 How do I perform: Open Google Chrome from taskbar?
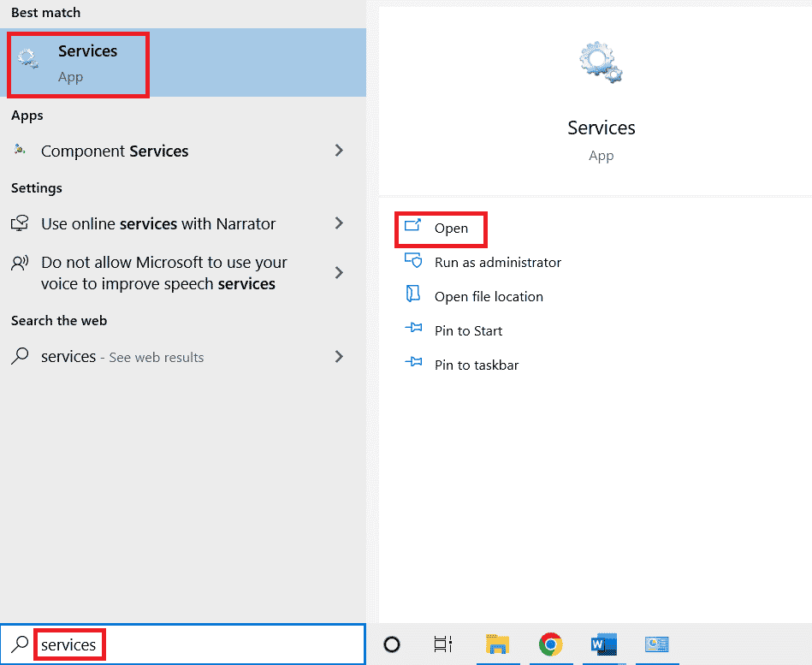click(550, 644)
